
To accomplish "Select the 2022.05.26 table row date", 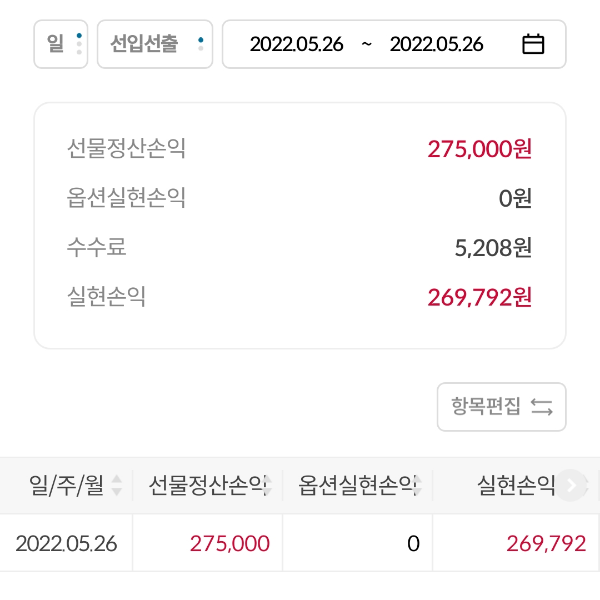I will click(66, 543).
